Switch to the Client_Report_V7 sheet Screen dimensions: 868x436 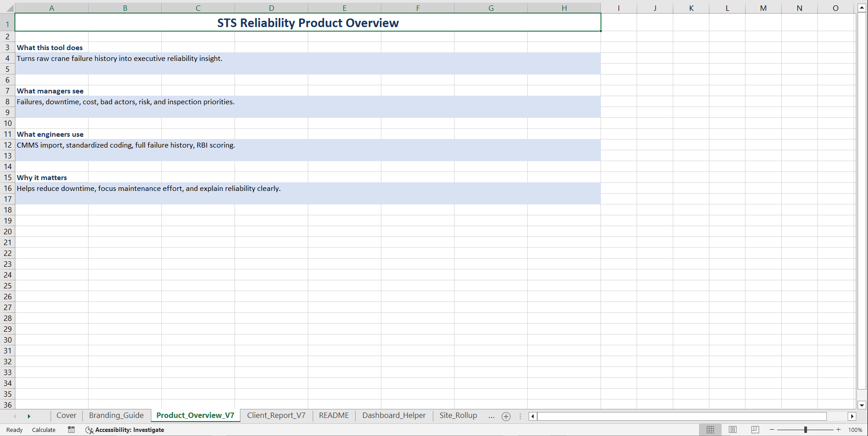[x=276, y=415]
